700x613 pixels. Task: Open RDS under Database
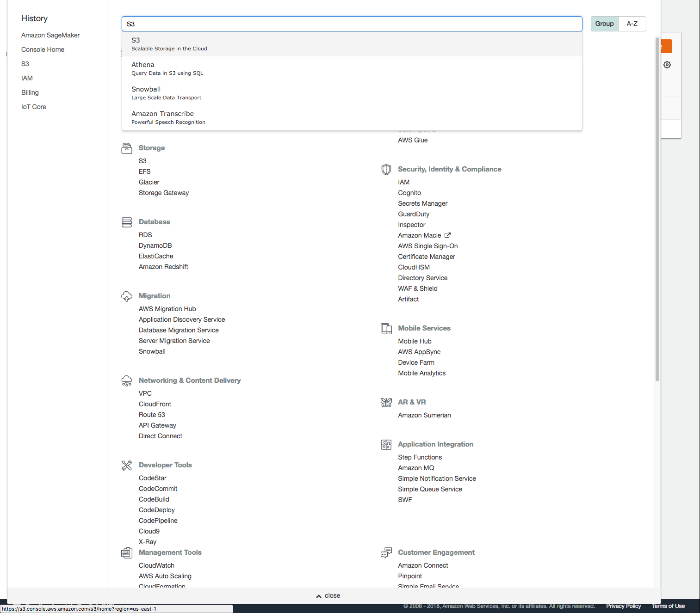pyautogui.click(x=145, y=235)
